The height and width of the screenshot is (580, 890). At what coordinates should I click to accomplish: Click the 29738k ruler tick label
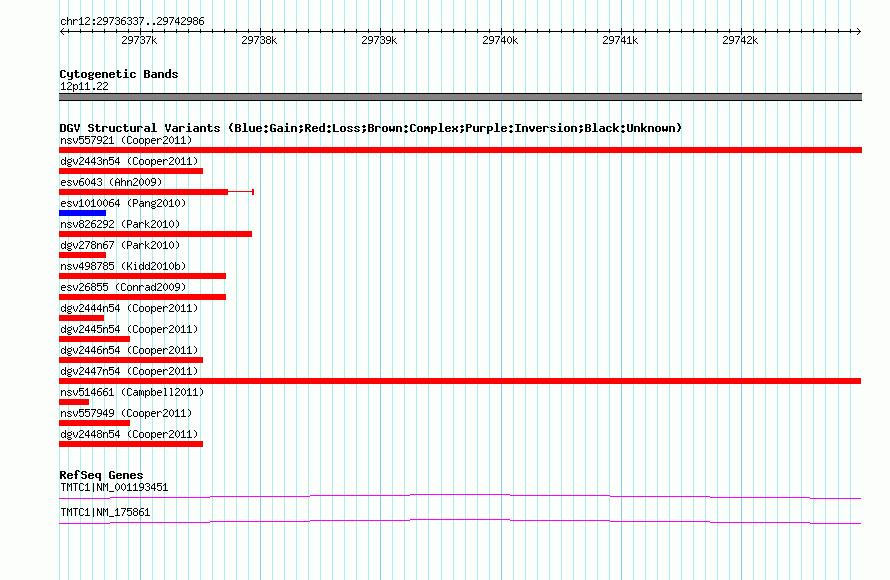(259, 40)
